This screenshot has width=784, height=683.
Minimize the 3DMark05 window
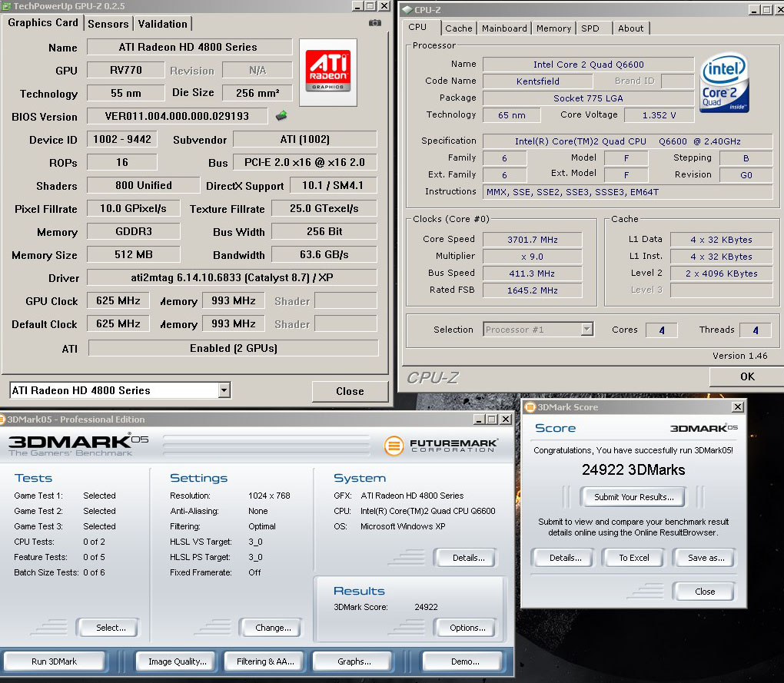click(x=479, y=419)
